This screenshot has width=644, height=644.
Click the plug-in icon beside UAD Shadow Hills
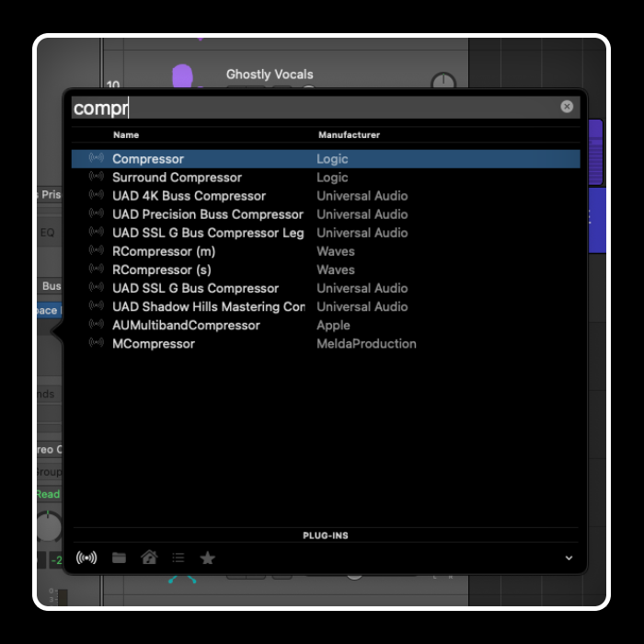(97, 305)
